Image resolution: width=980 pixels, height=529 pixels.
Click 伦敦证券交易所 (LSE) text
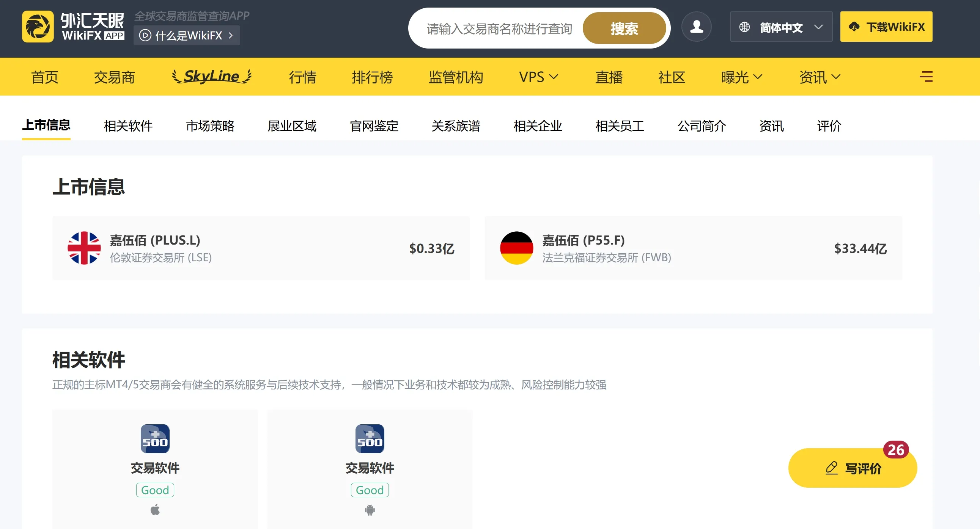pyautogui.click(x=160, y=257)
